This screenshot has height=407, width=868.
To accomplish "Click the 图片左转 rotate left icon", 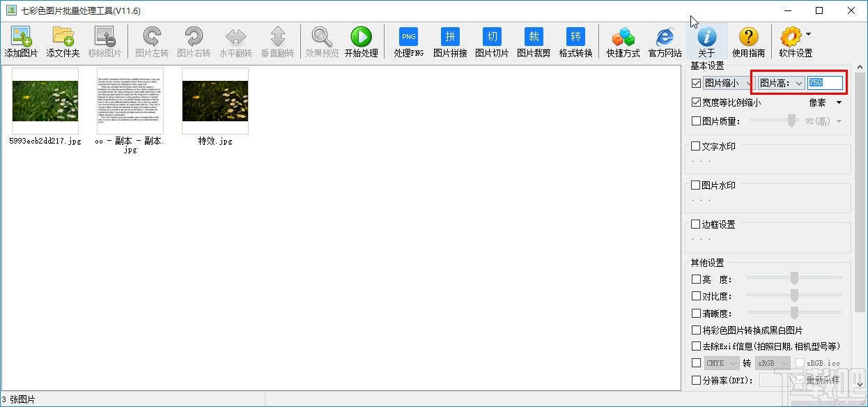I will [x=152, y=42].
